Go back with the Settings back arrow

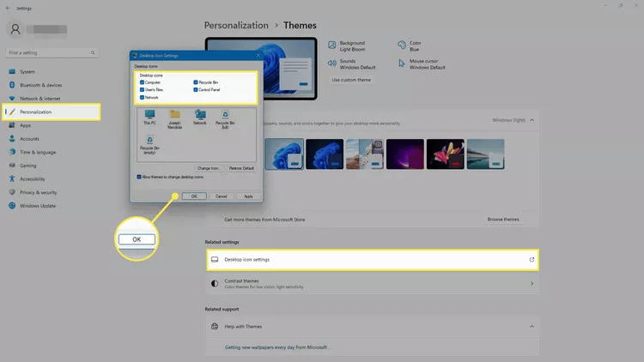pyautogui.click(x=8, y=9)
